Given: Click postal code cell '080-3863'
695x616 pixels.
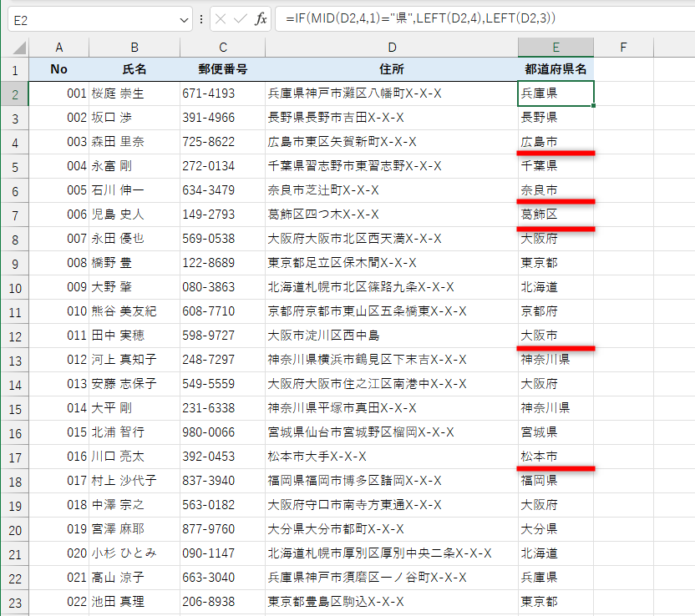Looking at the screenshot, I should click(x=222, y=287).
